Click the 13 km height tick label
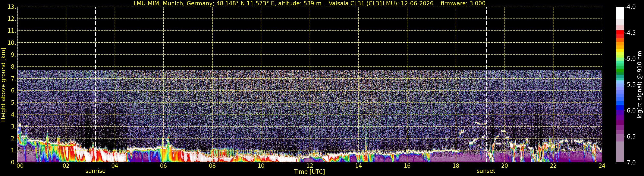The height and width of the screenshot is (176, 644). (x=12, y=7)
